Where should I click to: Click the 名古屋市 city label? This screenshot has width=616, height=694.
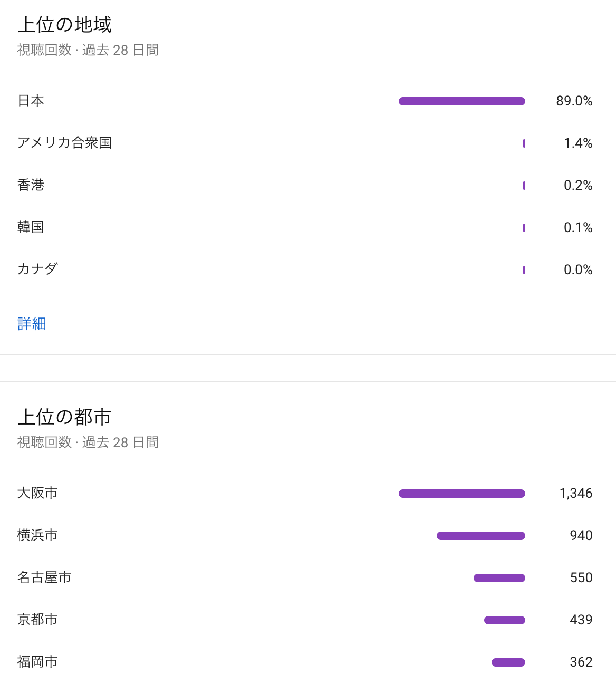[x=44, y=577]
